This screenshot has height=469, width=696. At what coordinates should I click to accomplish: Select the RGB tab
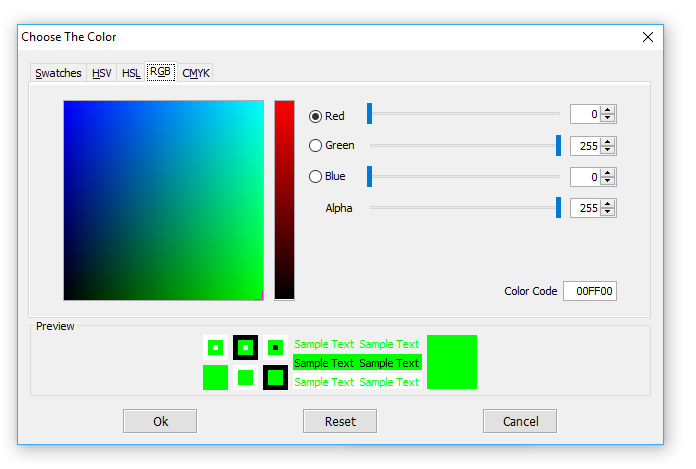[x=161, y=71]
